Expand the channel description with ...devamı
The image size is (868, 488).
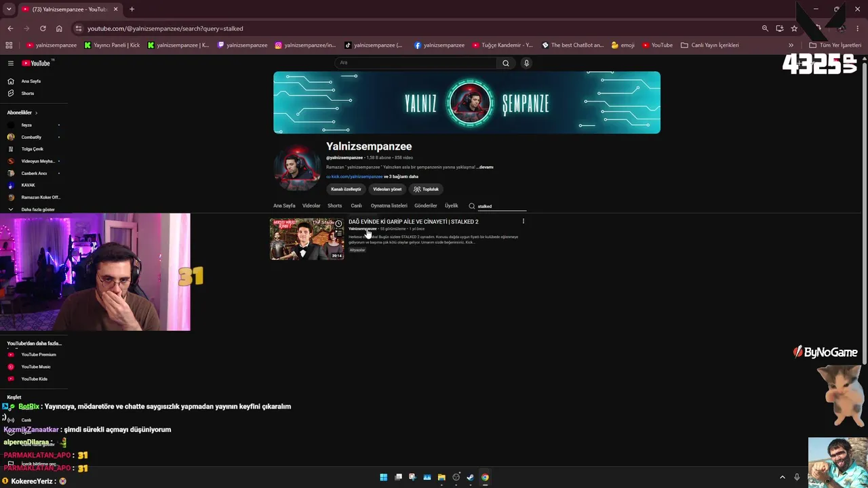click(x=486, y=167)
